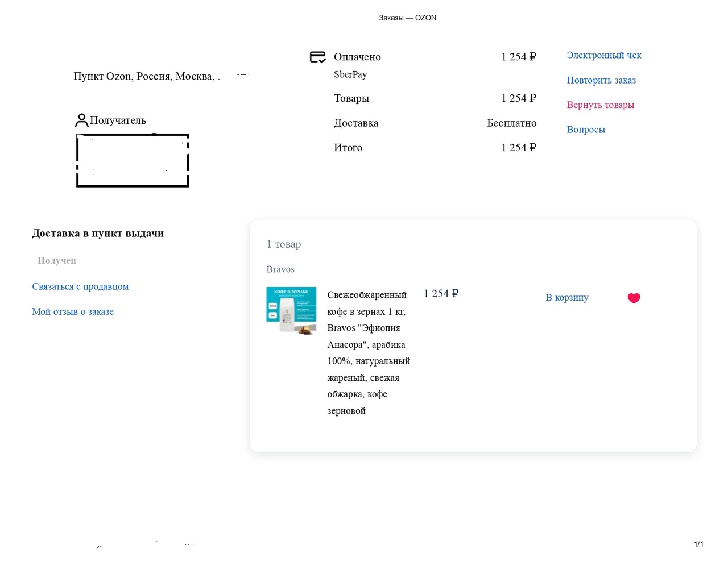The height and width of the screenshot is (562, 728).
Task: Click Вернуть товары link
Action: point(600,105)
